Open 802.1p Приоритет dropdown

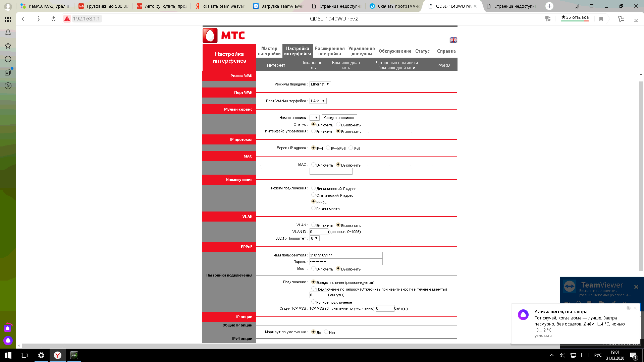coord(314,238)
